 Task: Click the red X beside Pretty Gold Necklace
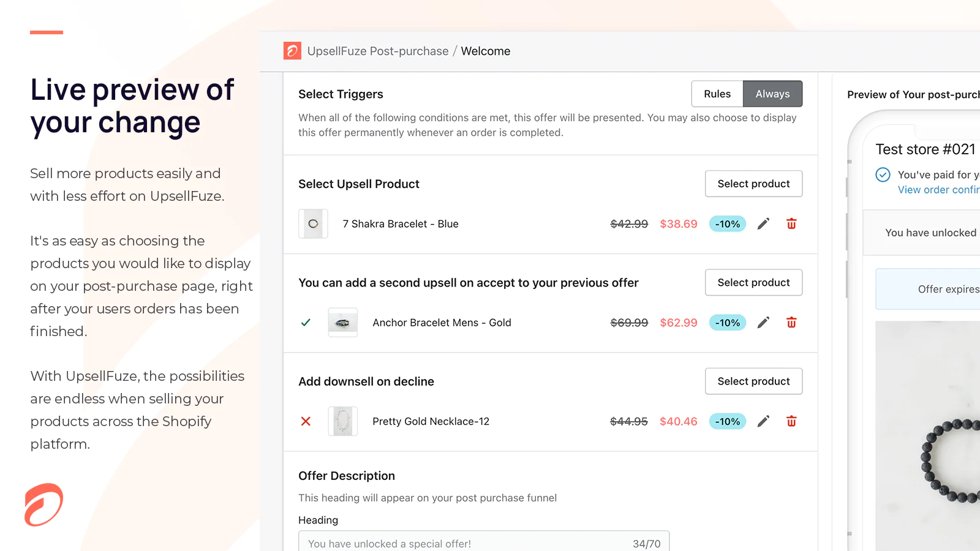pyautogui.click(x=306, y=421)
